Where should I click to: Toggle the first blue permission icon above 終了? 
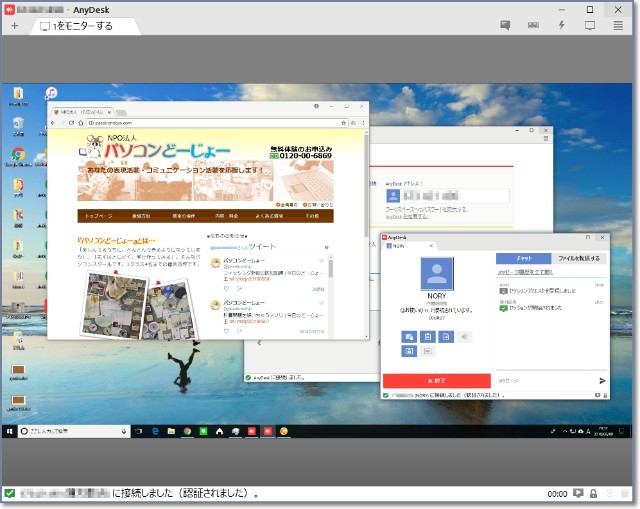point(410,337)
